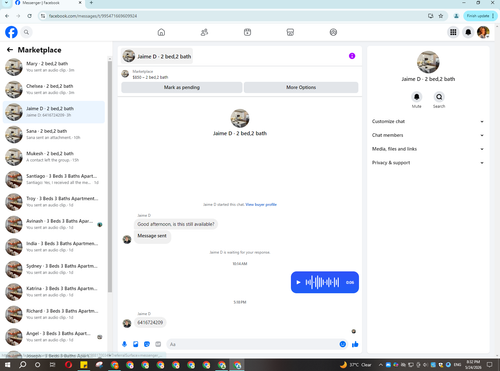Viewport: 500px width, 371px height.
Task: Launch Opera from the taskbar
Action: (69, 365)
